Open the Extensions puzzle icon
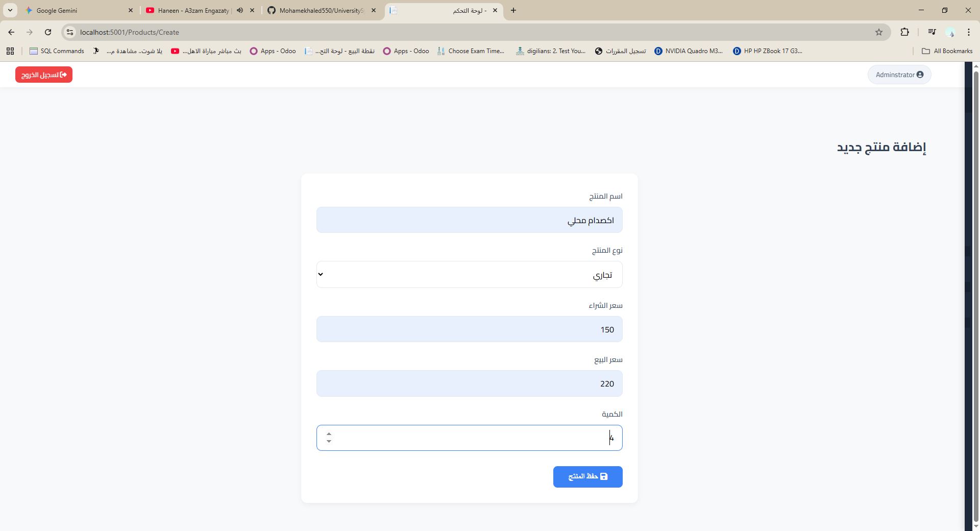This screenshot has height=531, width=980. coord(904,32)
